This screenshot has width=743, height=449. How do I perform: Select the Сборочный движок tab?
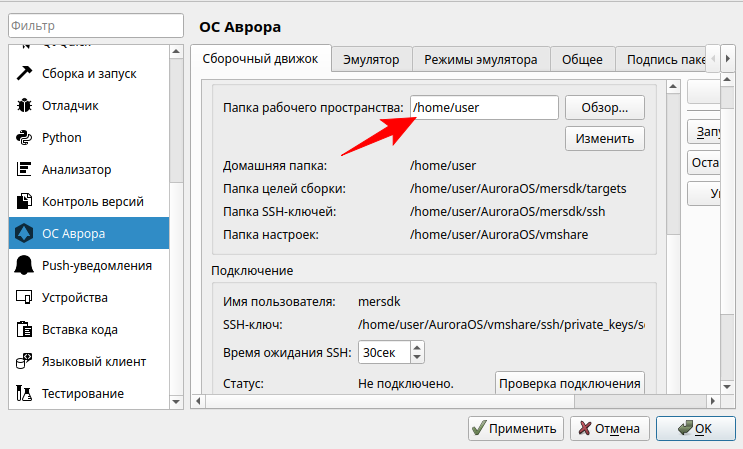[260, 59]
